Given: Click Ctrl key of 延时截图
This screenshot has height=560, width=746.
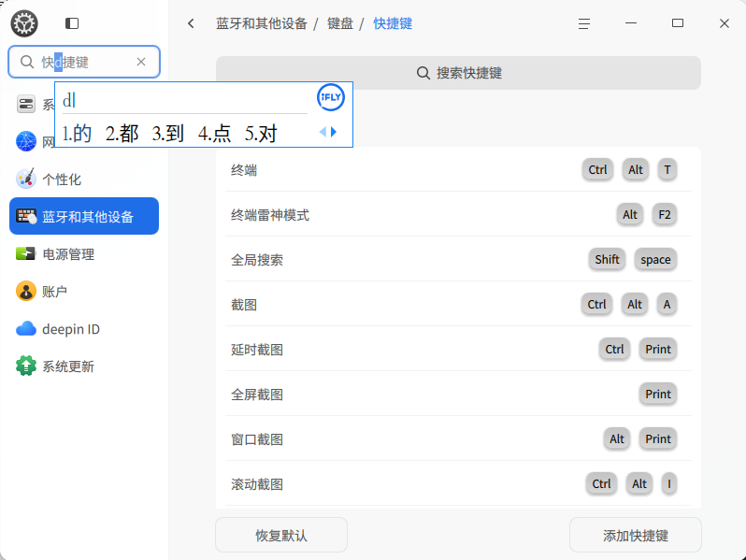Looking at the screenshot, I should [615, 349].
